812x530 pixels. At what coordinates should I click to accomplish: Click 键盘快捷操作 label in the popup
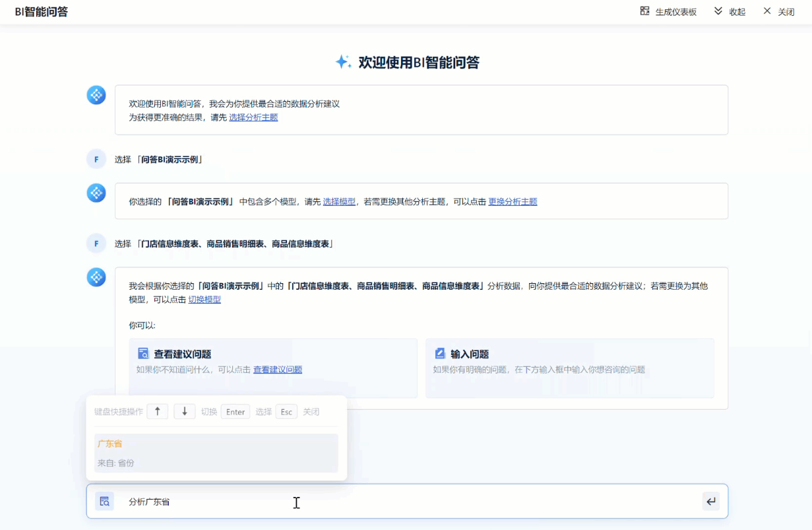(119, 412)
